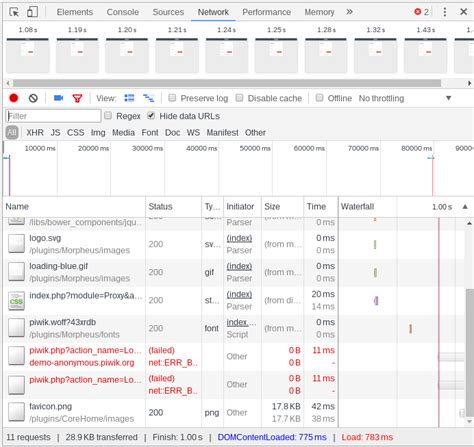Clear the network log icon

[33, 98]
